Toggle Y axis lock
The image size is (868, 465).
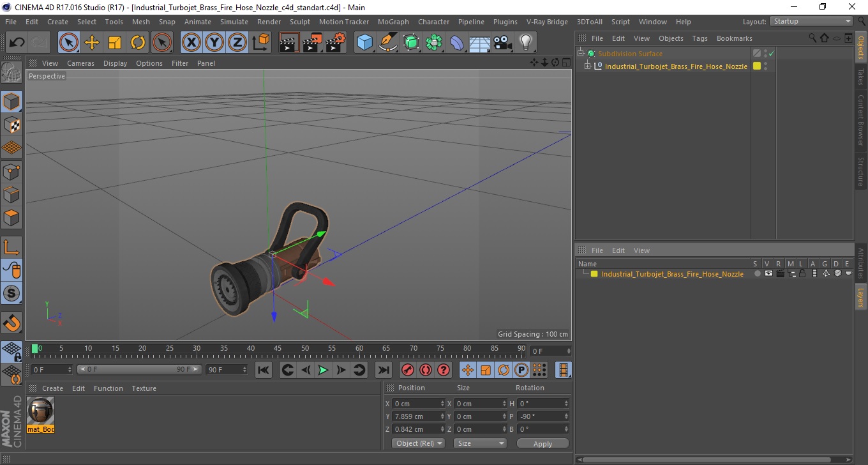point(214,43)
